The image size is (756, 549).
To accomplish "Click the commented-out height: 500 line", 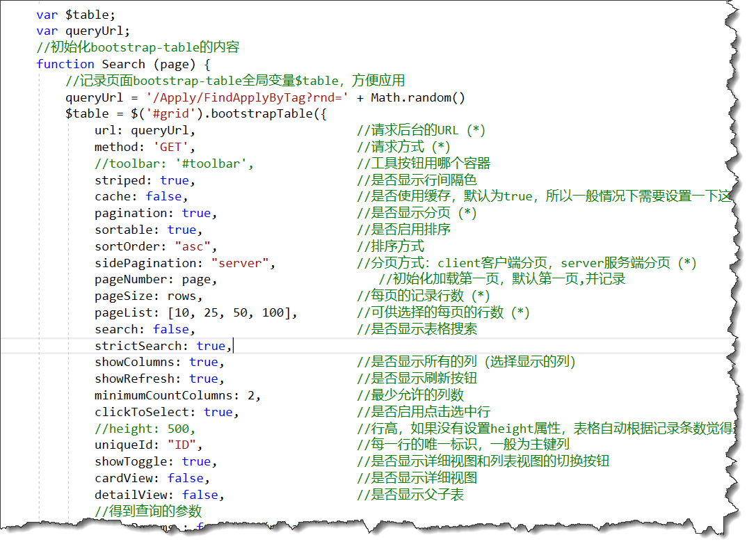I will pos(145,429).
